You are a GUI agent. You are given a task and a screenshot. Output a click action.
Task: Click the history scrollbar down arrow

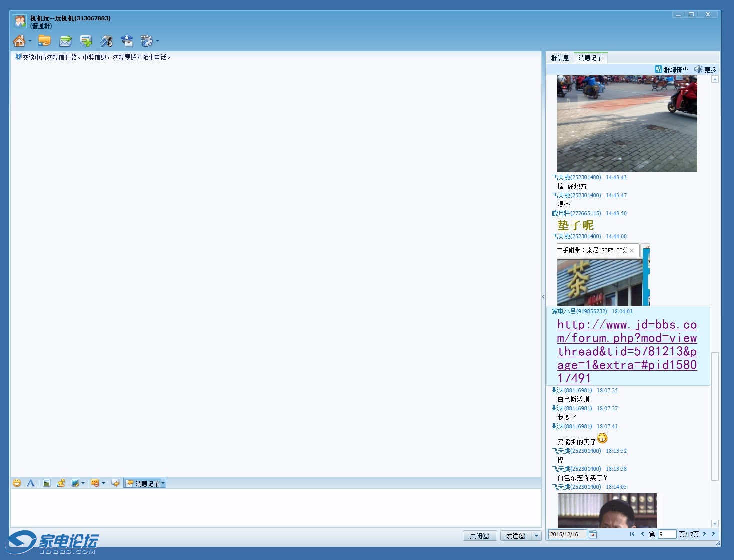pyautogui.click(x=715, y=524)
